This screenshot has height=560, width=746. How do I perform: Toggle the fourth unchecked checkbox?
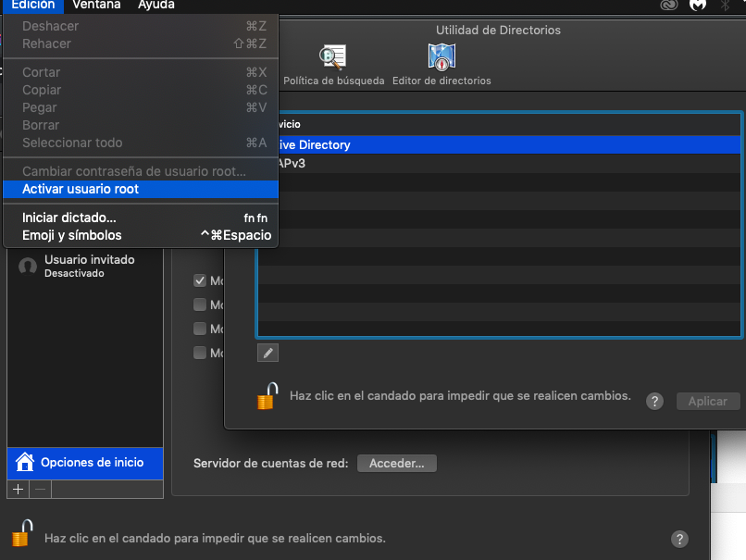pyautogui.click(x=200, y=353)
